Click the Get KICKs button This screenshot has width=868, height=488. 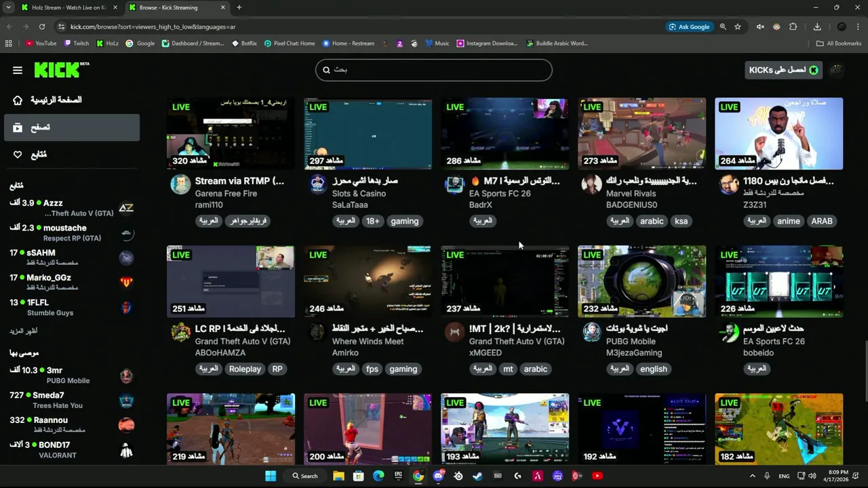(x=783, y=70)
